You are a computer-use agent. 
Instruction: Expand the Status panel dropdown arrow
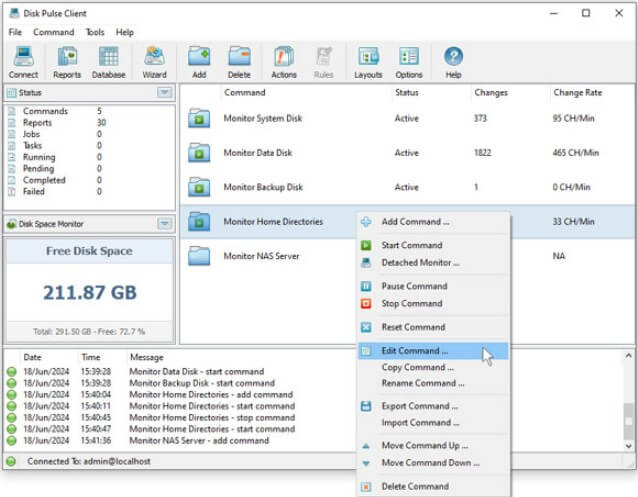pyautogui.click(x=164, y=92)
